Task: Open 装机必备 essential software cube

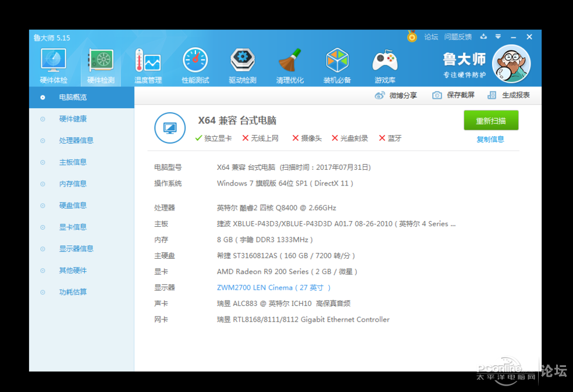Action: click(337, 66)
